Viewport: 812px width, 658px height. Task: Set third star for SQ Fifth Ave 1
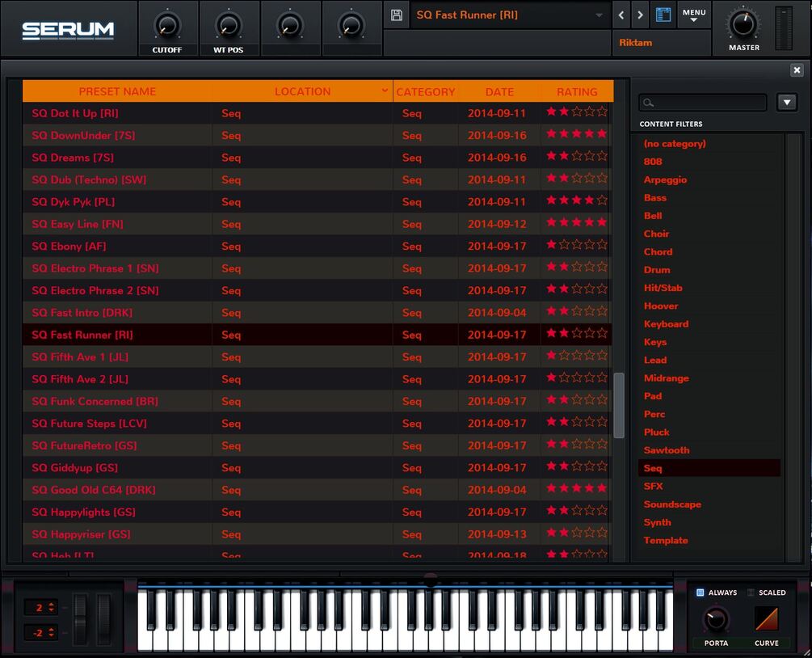[576, 356]
